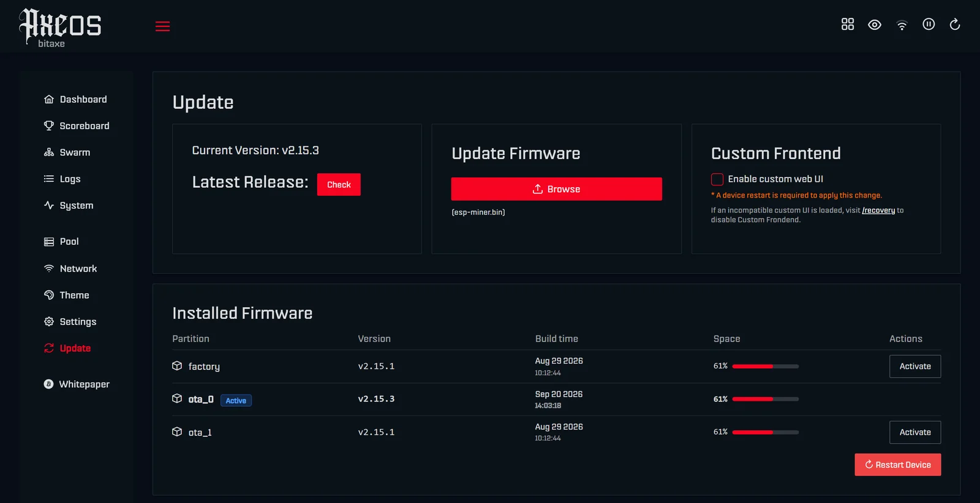This screenshot has height=503, width=980.
Task: Navigate to System page
Action: (69, 206)
